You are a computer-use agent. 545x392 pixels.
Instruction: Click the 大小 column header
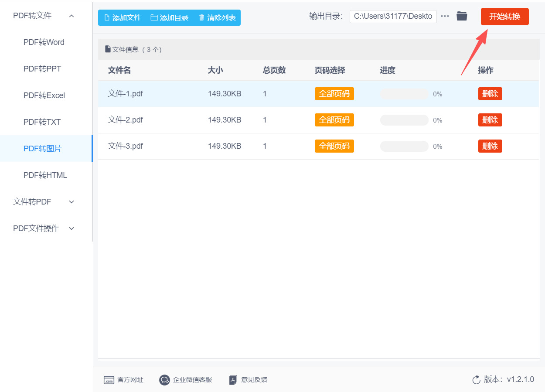(x=215, y=70)
